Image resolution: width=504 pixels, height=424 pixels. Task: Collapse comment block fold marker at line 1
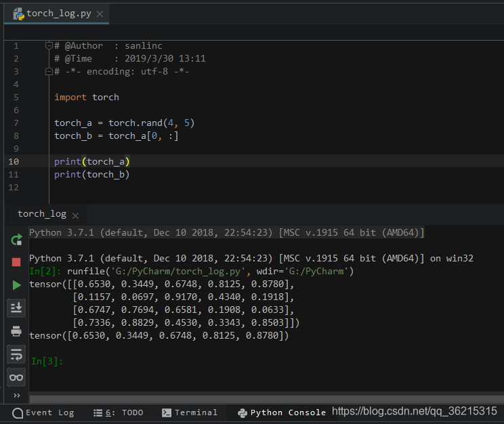49,45
